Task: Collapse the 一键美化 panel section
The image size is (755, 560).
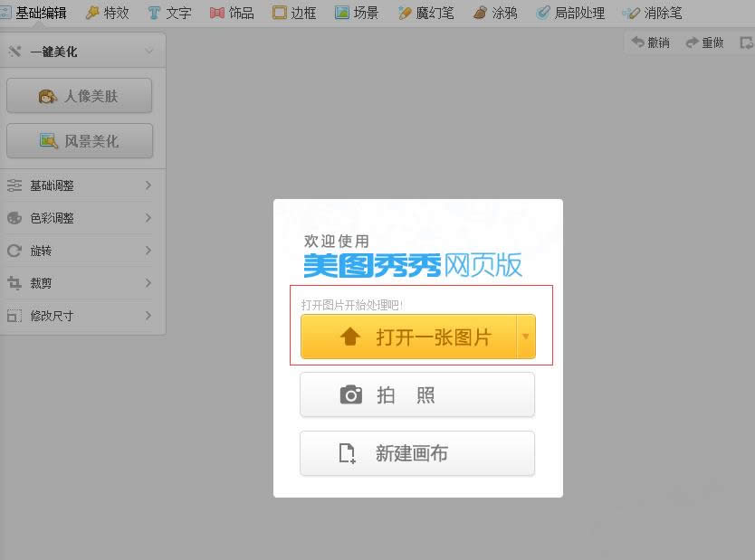Action: click(148, 52)
